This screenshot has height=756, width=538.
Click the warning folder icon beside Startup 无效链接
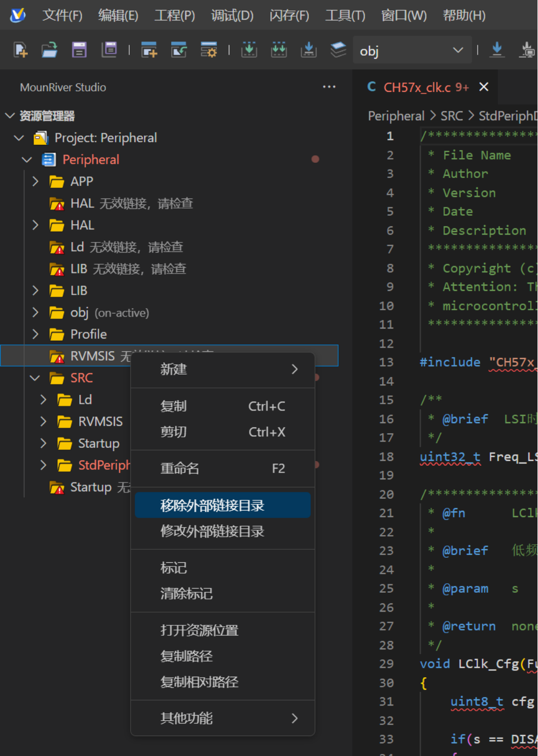(57, 488)
